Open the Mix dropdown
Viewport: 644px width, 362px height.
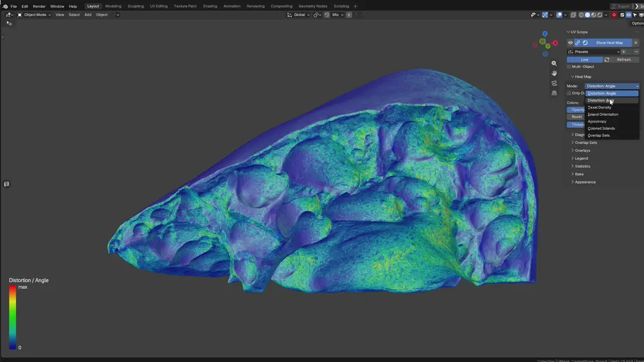click(x=338, y=15)
